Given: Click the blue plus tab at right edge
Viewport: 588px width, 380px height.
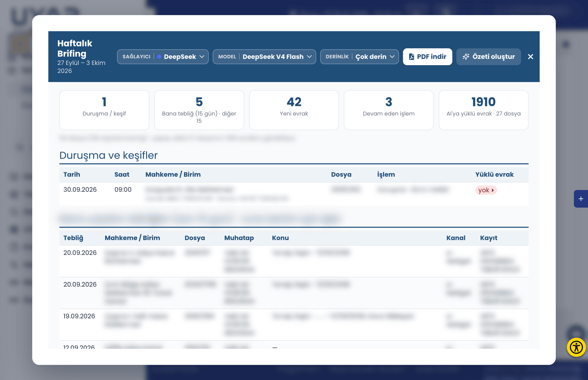Looking at the screenshot, I should click(581, 199).
